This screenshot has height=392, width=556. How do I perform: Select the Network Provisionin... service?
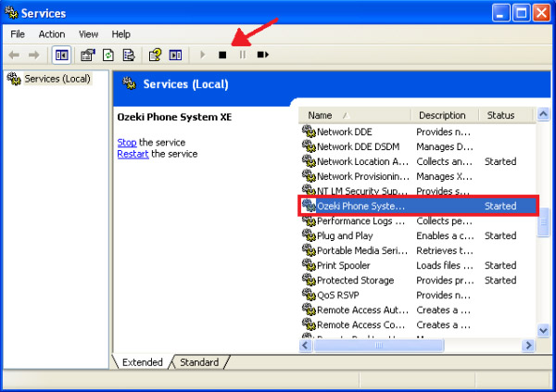point(418,177)
